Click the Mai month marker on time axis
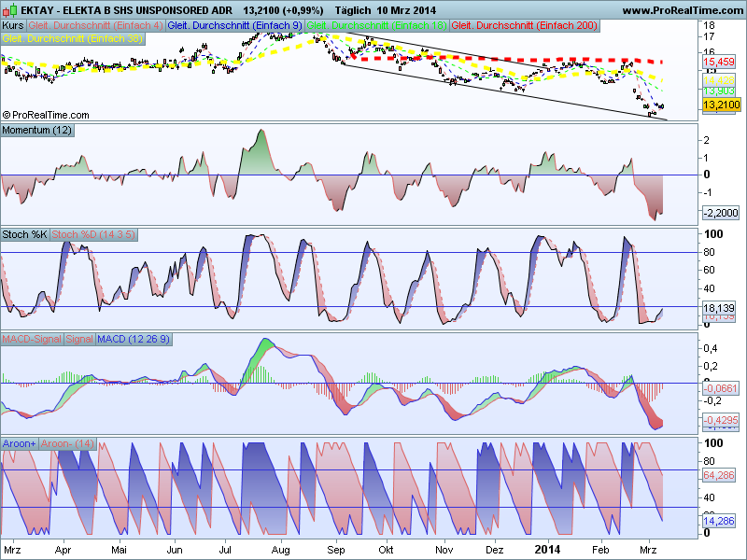This screenshot has width=747, height=560. click(119, 550)
